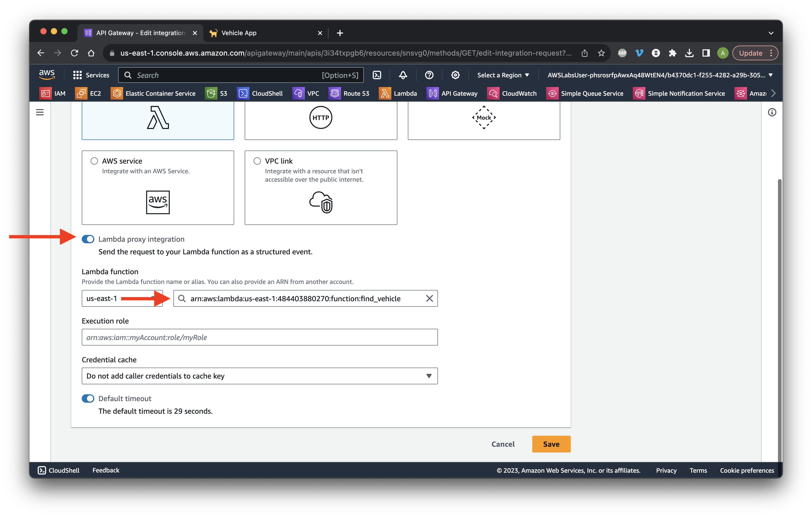This screenshot has height=517, width=812.
Task: Launch CloudShell from top nav icon
Action: tap(377, 75)
